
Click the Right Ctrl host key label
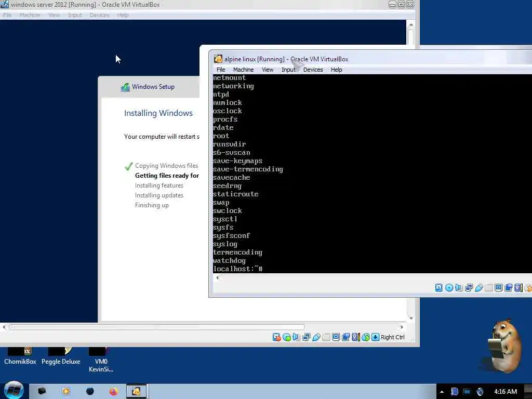click(x=393, y=337)
